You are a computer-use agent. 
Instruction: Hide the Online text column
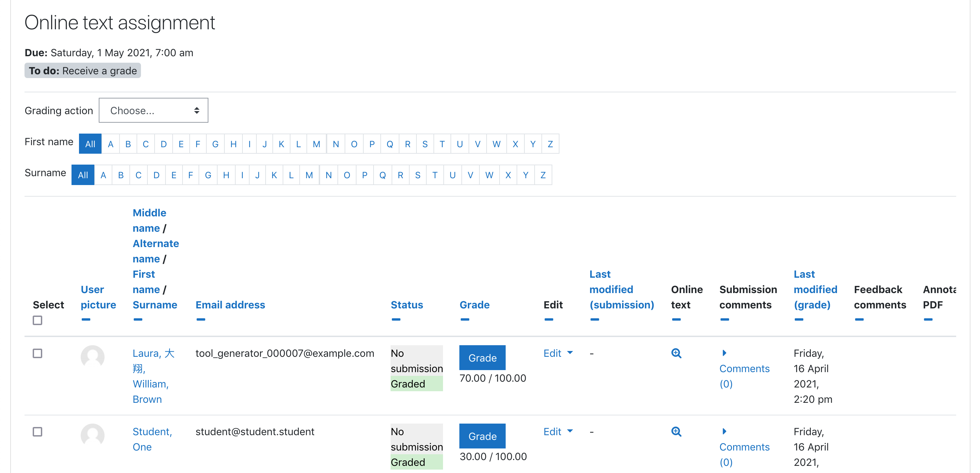(x=676, y=319)
